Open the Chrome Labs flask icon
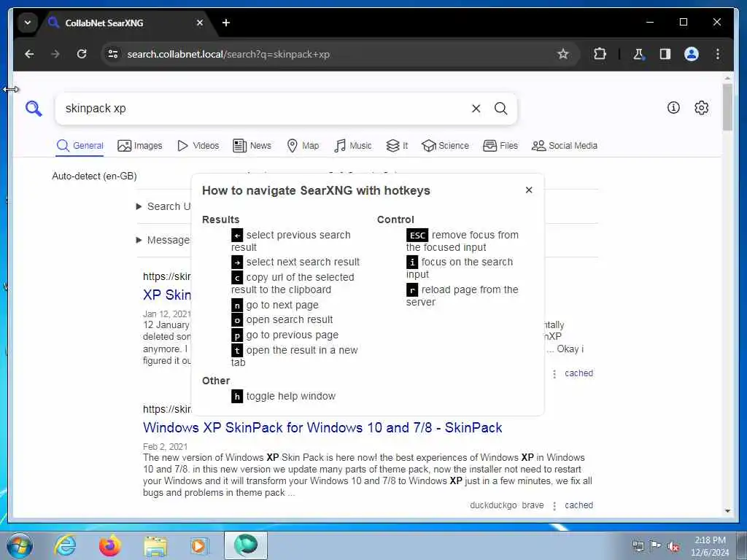747x560 pixels. [x=638, y=54]
